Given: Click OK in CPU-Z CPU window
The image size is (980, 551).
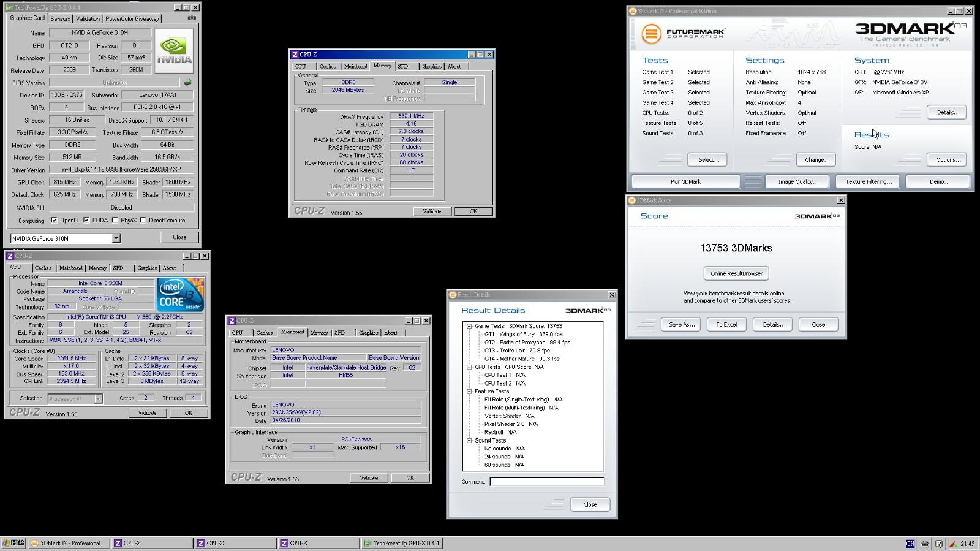Looking at the screenshot, I should click(x=189, y=413).
